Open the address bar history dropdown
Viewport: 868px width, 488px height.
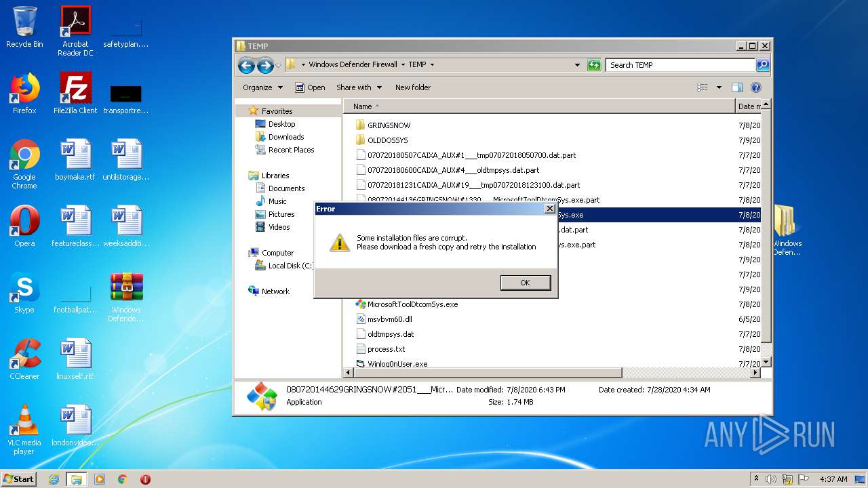pos(577,65)
